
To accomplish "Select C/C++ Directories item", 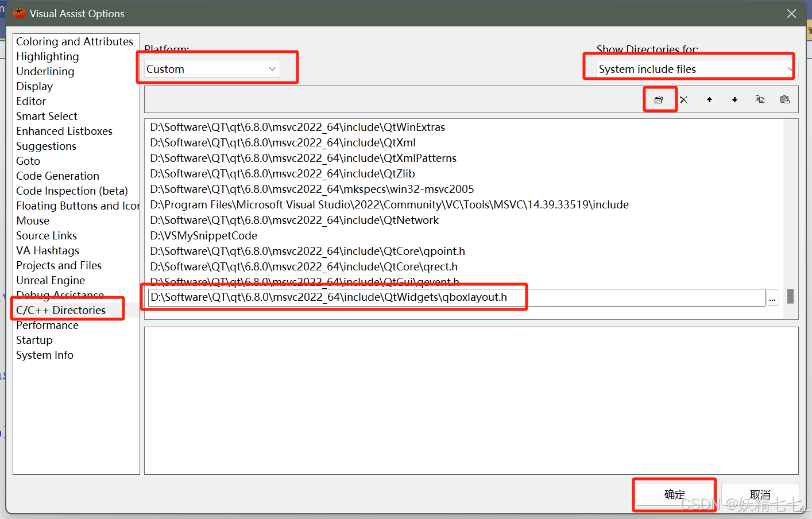I will [x=61, y=310].
